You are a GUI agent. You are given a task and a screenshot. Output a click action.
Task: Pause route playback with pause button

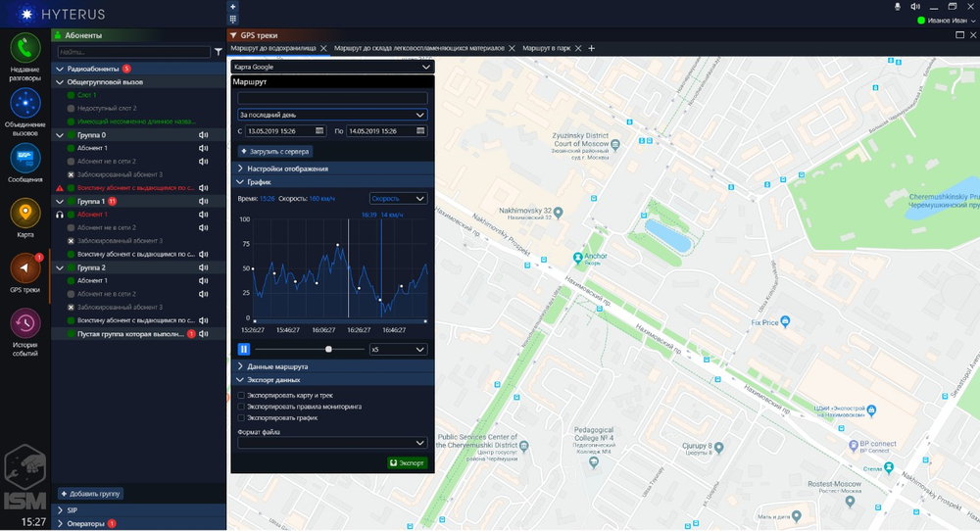pos(244,349)
